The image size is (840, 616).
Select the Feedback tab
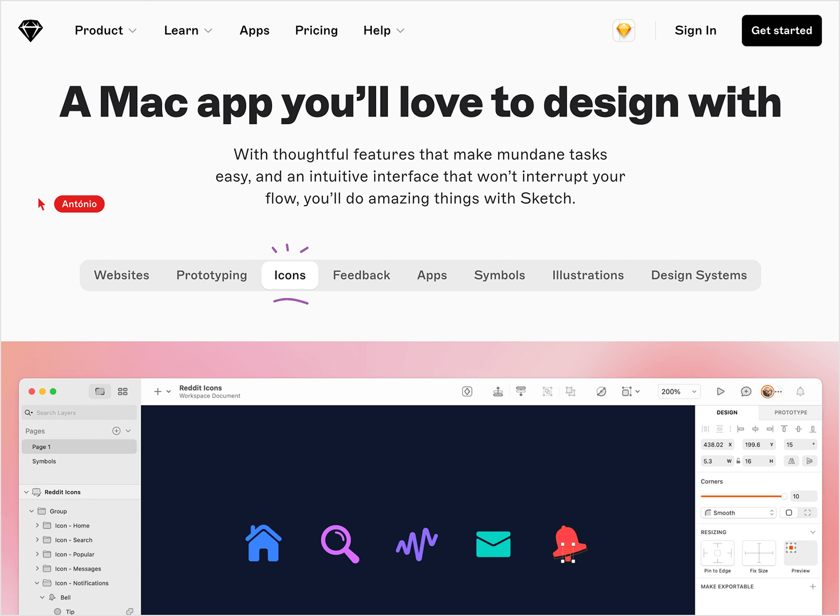point(361,275)
